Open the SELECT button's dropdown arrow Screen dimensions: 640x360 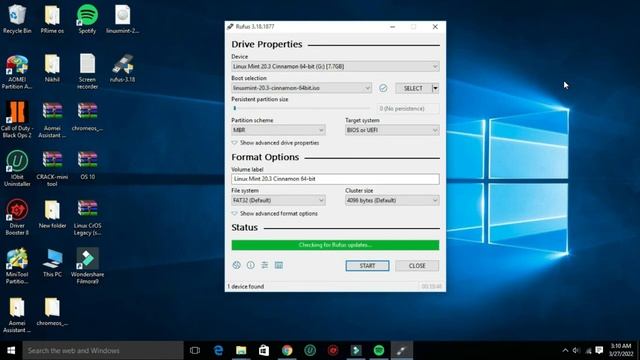436,88
